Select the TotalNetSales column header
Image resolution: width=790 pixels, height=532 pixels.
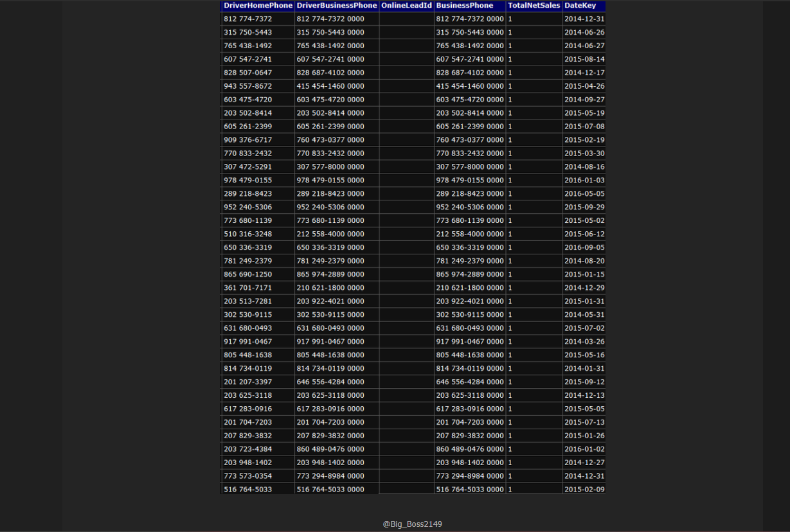(534, 5)
